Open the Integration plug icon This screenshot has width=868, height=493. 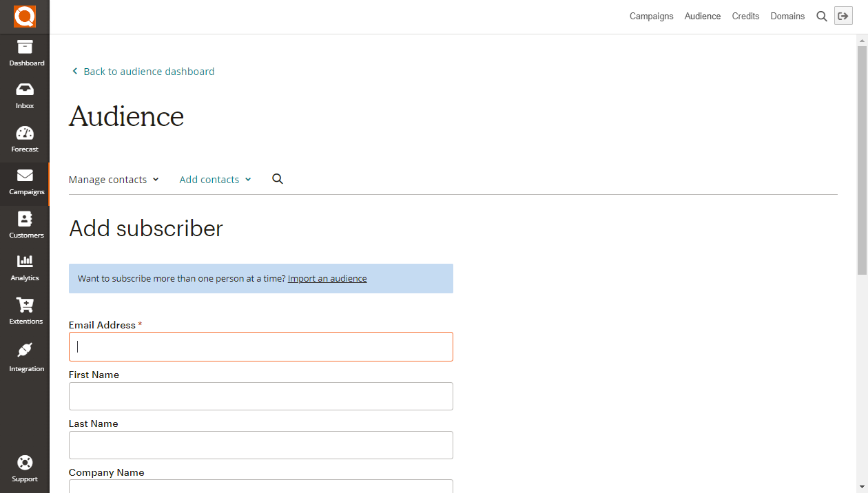[x=25, y=351]
